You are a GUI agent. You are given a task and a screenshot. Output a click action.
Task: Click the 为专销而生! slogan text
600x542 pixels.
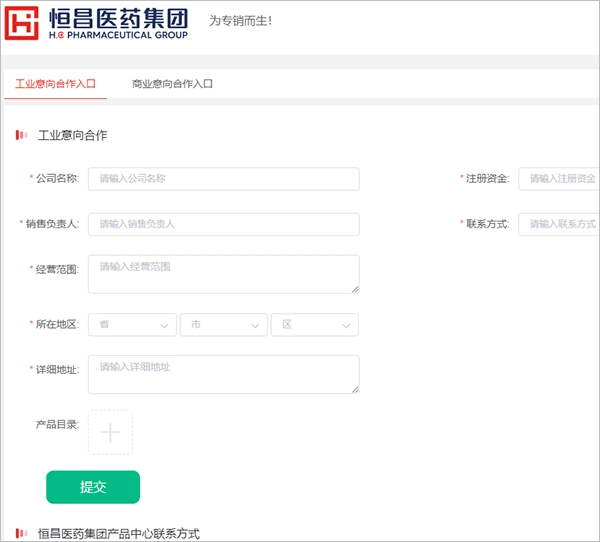point(240,20)
